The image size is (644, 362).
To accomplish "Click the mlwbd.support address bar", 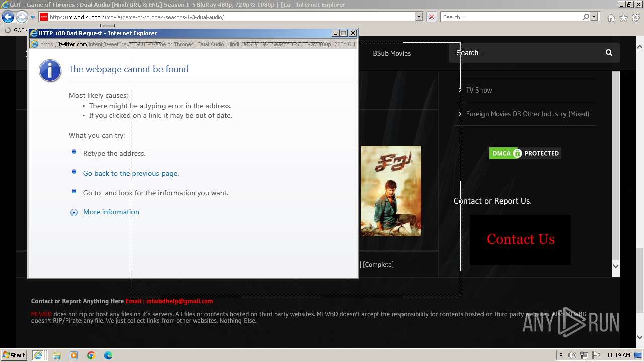I will click(x=231, y=17).
